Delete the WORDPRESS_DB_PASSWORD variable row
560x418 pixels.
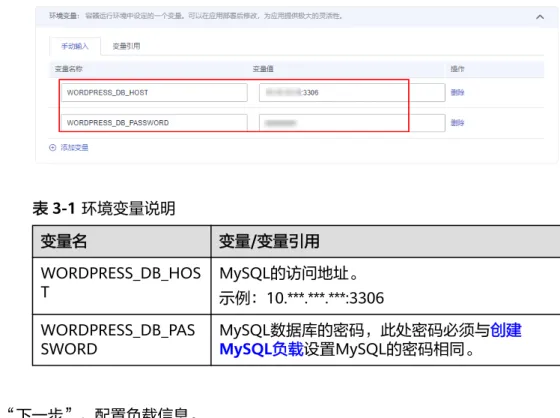click(x=457, y=123)
